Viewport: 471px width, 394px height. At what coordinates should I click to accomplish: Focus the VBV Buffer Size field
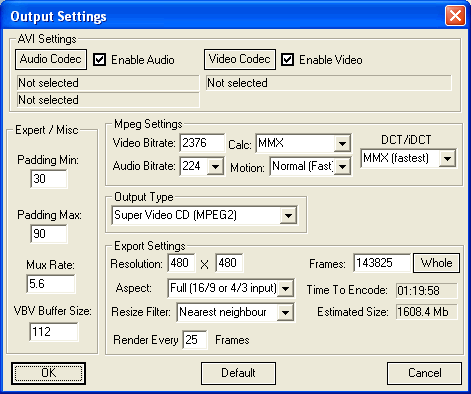[54, 332]
